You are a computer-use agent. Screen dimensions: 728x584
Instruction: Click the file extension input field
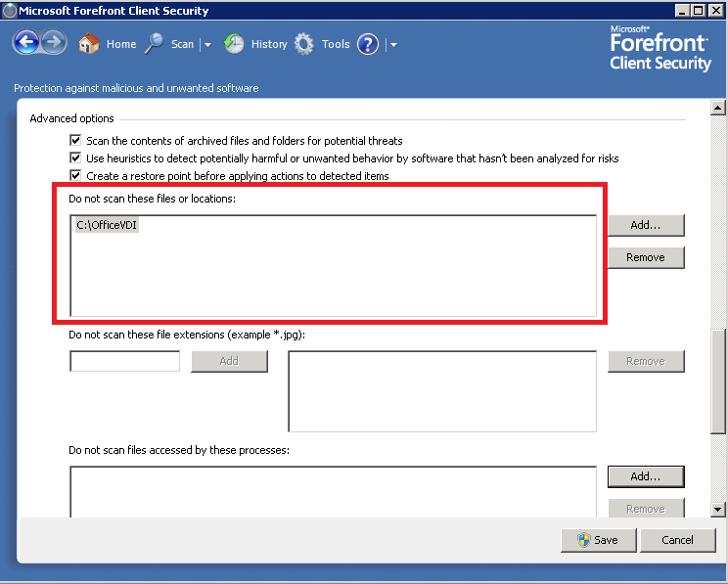tap(125, 361)
